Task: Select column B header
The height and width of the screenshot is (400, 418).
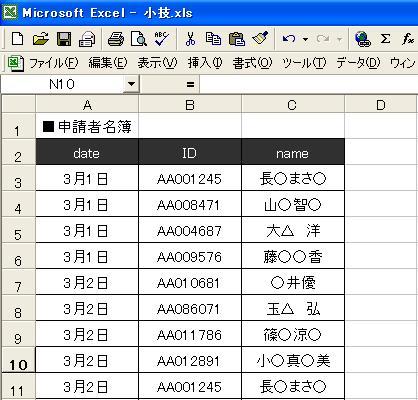Action: [x=190, y=105]
